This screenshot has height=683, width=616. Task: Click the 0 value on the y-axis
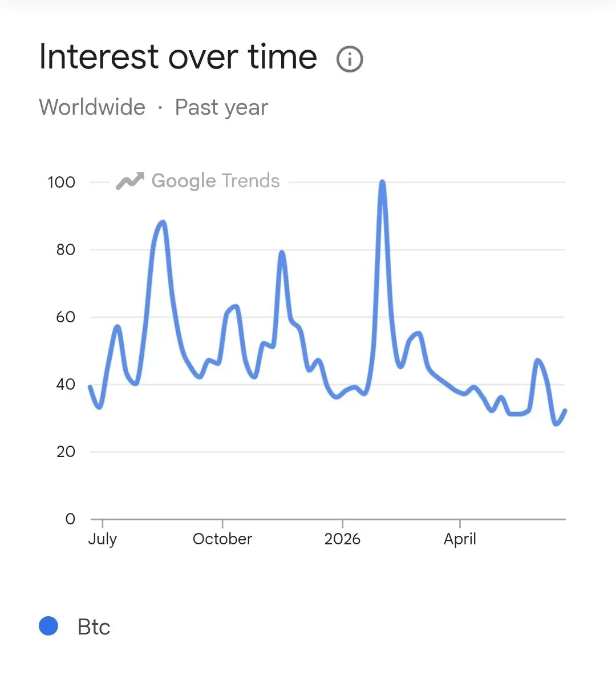[70, 519]
